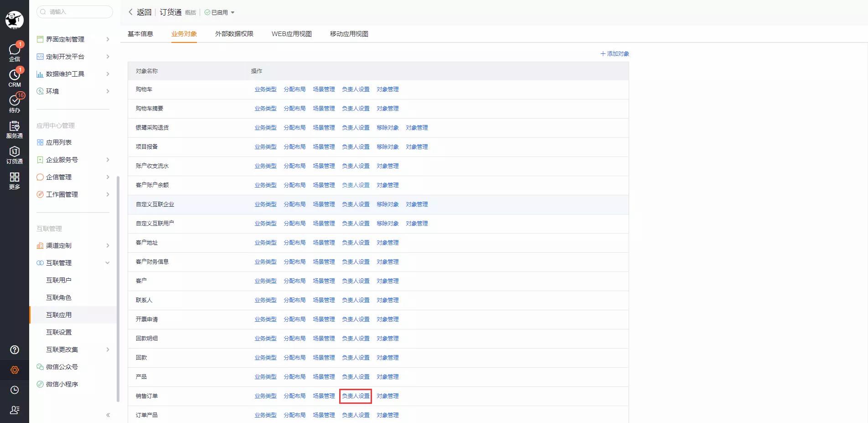Expand the 定制开发平台 chevron
Screen dimensions: 868x423
click(108, 57)
